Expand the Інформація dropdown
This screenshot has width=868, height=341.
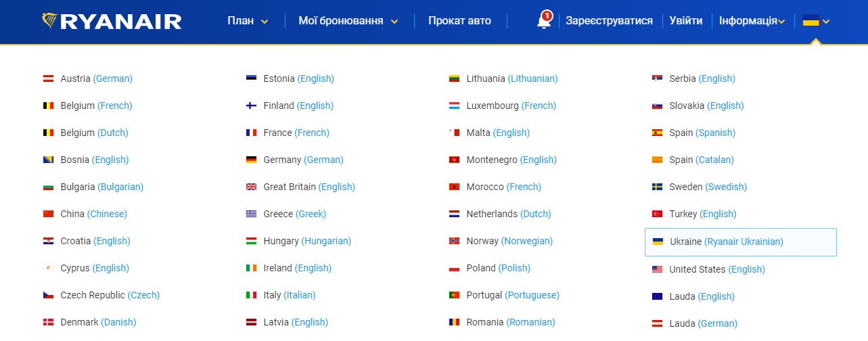[x=752, y=21]
